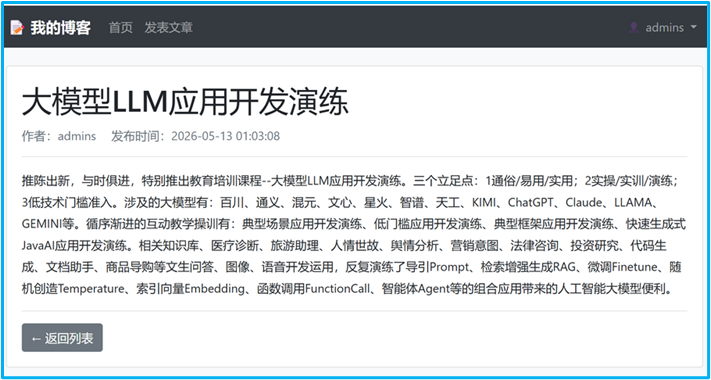
Task: Select the author text 作者：admins
Action: point(59,136)
